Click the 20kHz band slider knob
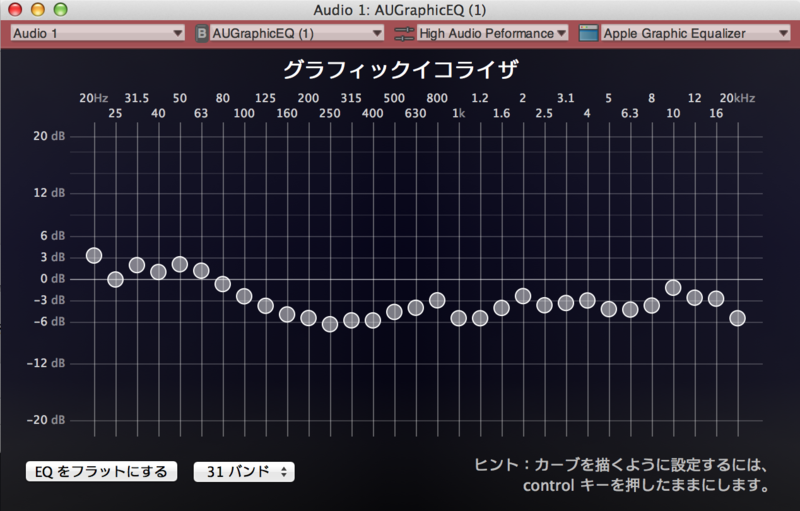The width and height of the screenshot is (800, 511). (737, 319)
